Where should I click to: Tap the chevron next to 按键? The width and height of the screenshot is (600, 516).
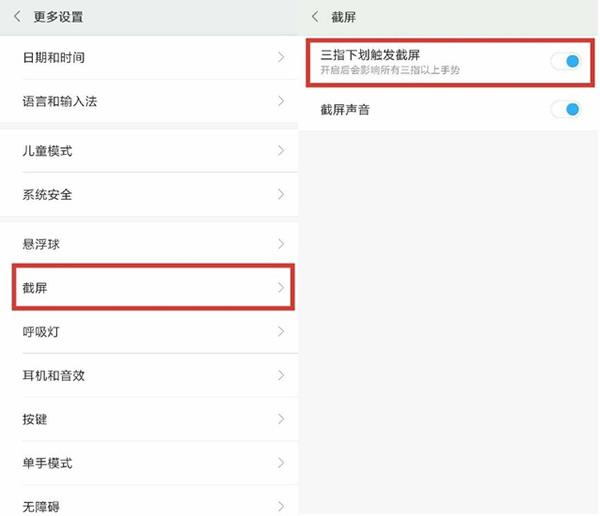tap(281, 419)
